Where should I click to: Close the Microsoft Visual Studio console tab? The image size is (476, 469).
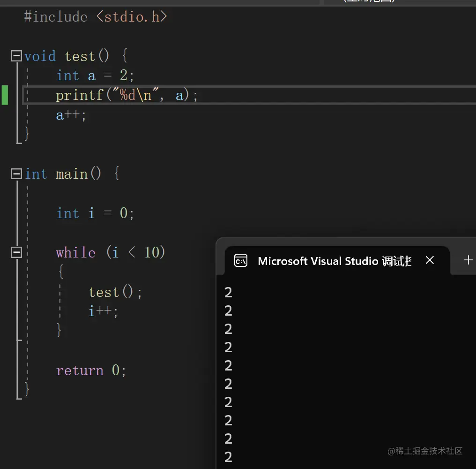click(x=430, y=260)
